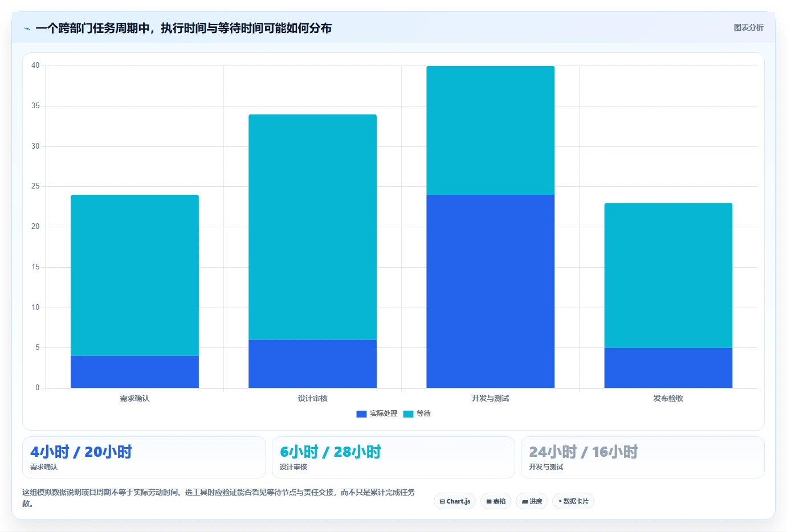Viewport: 787px width, 532px height.
Task: Toggle the 等待 legend color box
Action: (x=408, y=414)
